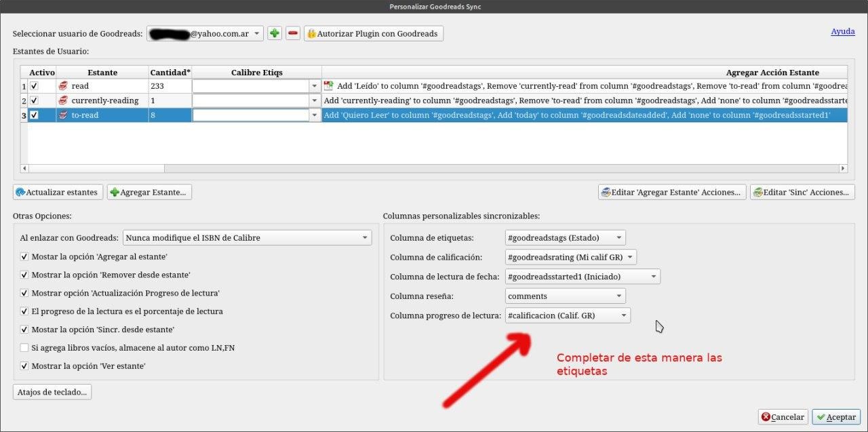Click the green plus add-user icon

(275, 33)
